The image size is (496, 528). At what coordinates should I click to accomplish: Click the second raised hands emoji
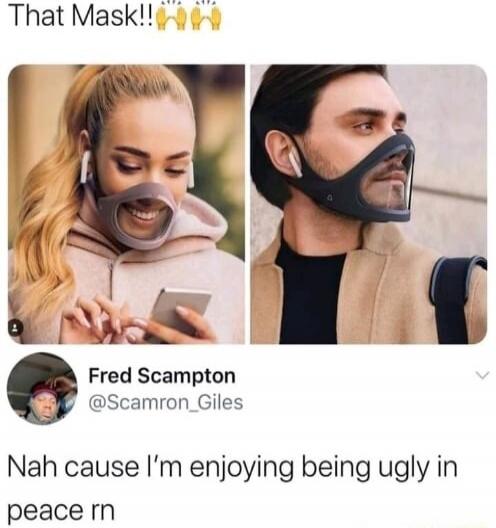pyautogui.click(x=206, y=18)
